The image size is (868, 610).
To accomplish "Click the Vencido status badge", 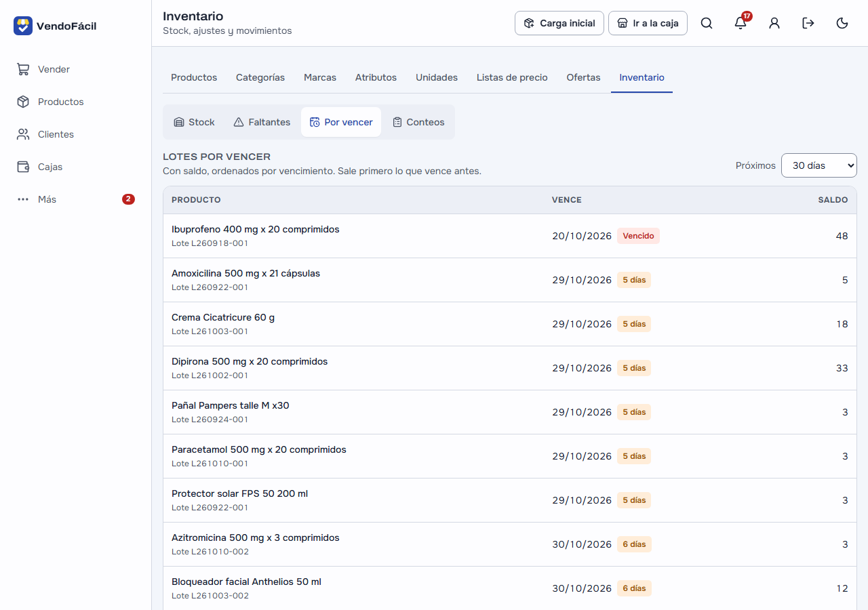I will pos(638,236).
